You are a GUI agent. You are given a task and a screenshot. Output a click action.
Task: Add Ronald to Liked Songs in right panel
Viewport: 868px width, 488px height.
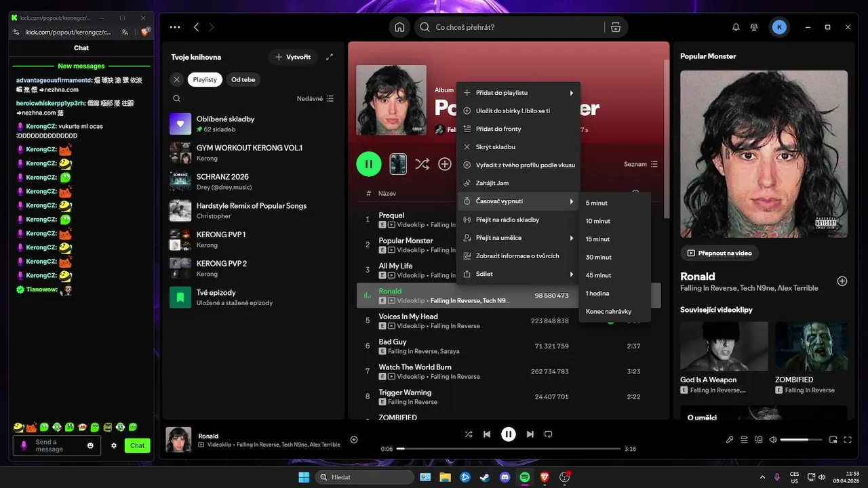pos(842,281)
